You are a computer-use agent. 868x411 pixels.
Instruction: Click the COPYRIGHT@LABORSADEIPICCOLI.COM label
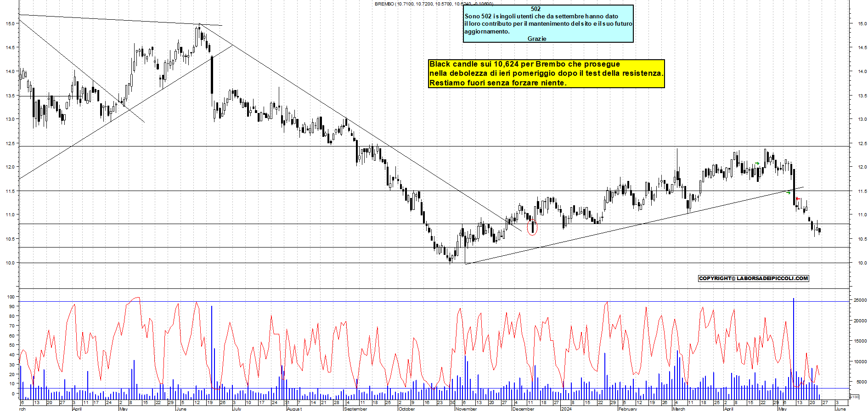tap(753, 278)
